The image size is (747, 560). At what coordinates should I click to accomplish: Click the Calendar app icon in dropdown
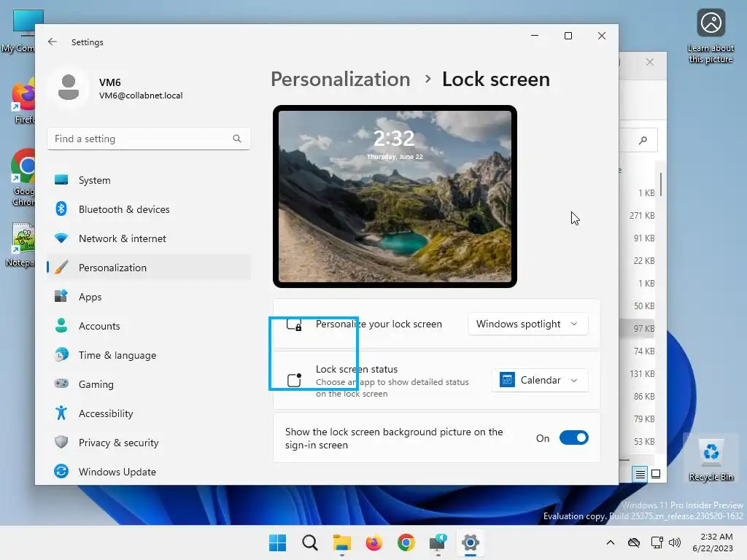[508, 380]
